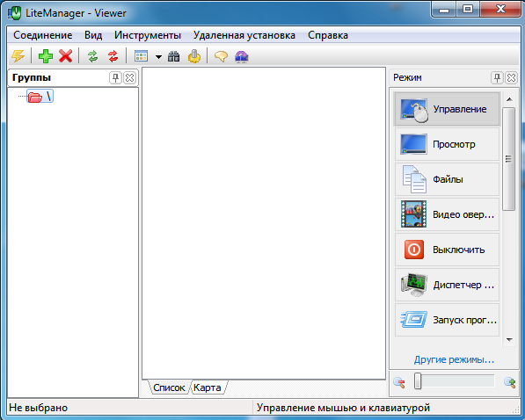This screenshot has height=420, width=525.
Task: Select Диспетчер ... mode
Action: (447, 285)
